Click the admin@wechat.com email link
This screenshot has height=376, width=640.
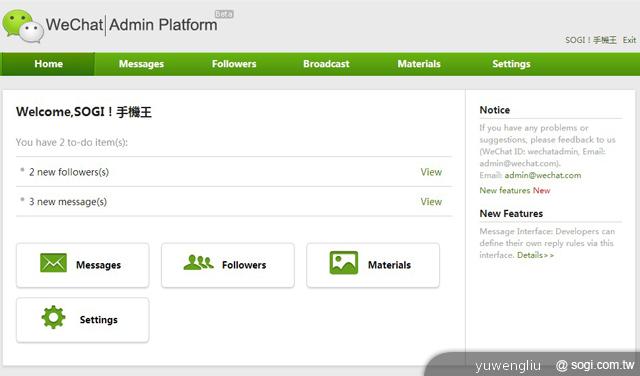coord(542,175)
